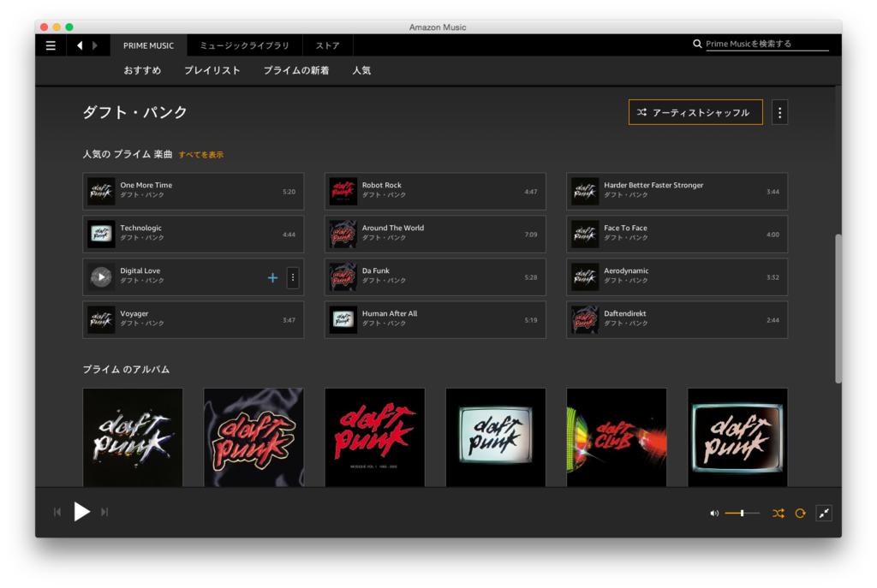Select the プレイリスト menu item

click(212, 70)
